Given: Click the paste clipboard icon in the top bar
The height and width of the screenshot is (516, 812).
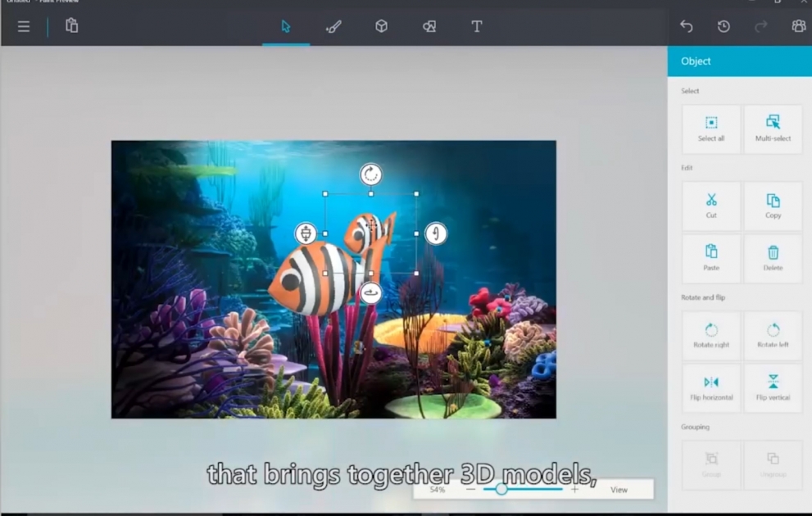Looking at the screenshot, I should [72, 25].
